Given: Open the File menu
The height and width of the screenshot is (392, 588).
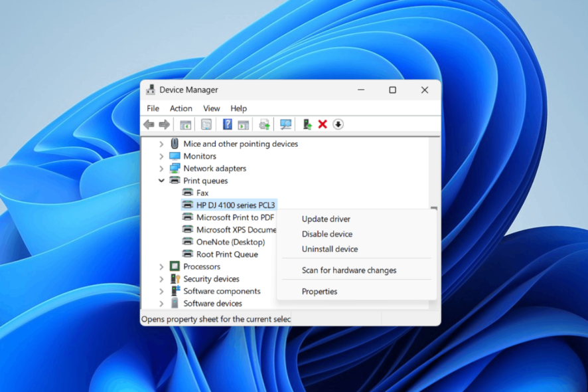Looking at the screenshot, I should 153,108.
